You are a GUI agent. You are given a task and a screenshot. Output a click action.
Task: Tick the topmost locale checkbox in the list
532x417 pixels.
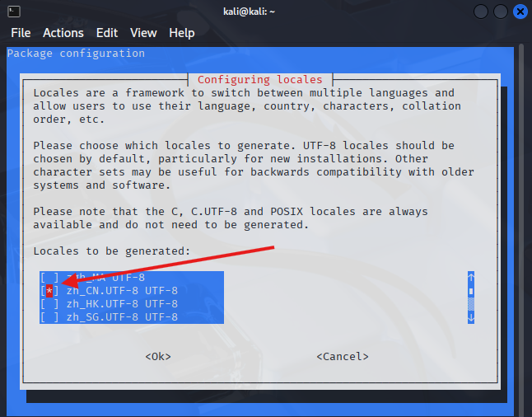click(49, 278)
